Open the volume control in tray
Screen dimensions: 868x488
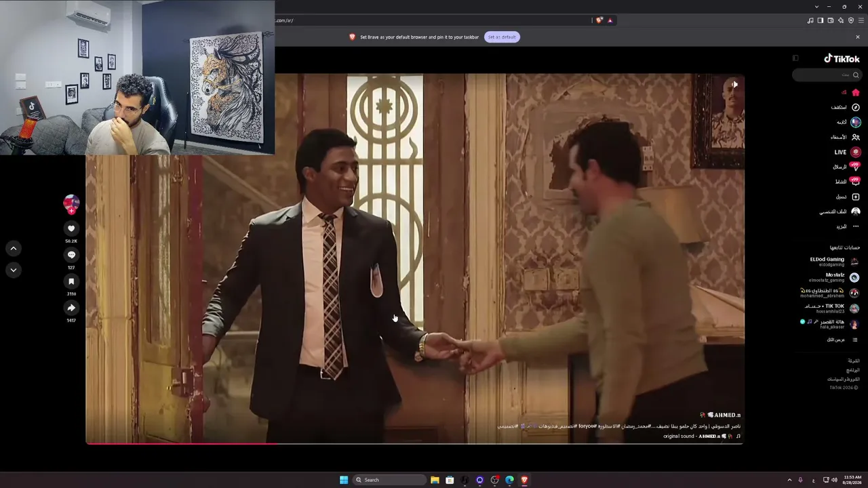tap(834, 480)
